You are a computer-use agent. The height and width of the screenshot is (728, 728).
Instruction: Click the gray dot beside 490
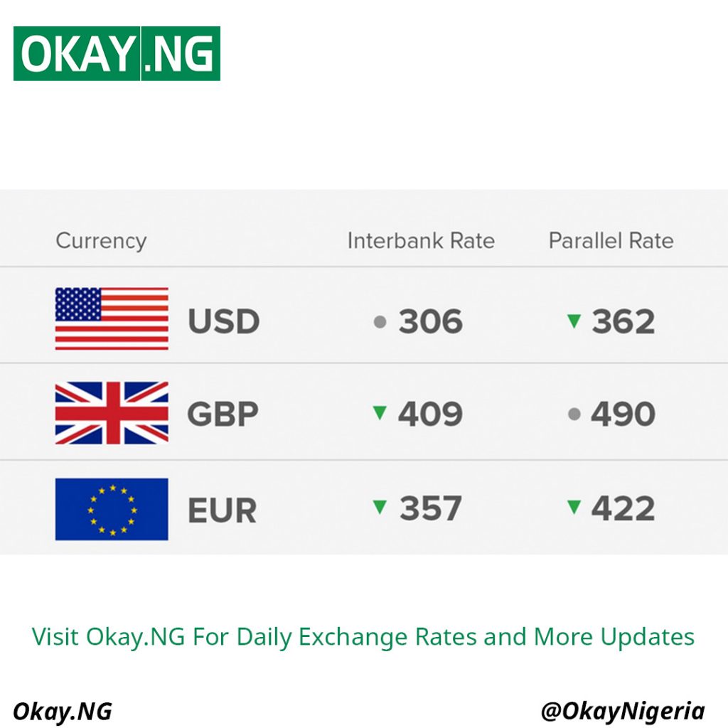574,414
